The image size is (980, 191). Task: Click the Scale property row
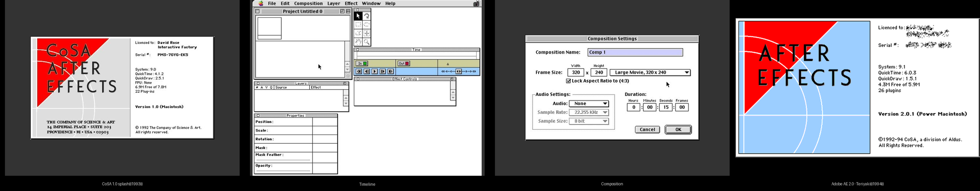296,130
